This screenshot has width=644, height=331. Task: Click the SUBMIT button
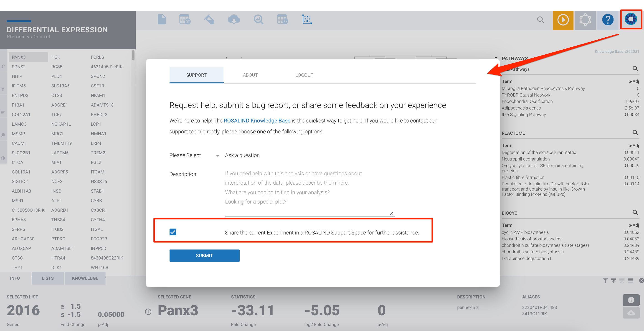point(204,255)
